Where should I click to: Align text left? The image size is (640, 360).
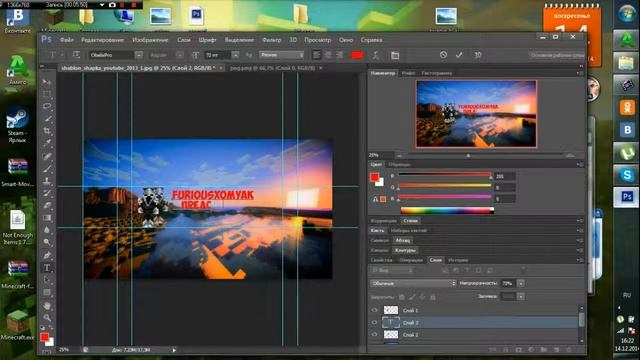click(x=316, y=55)
